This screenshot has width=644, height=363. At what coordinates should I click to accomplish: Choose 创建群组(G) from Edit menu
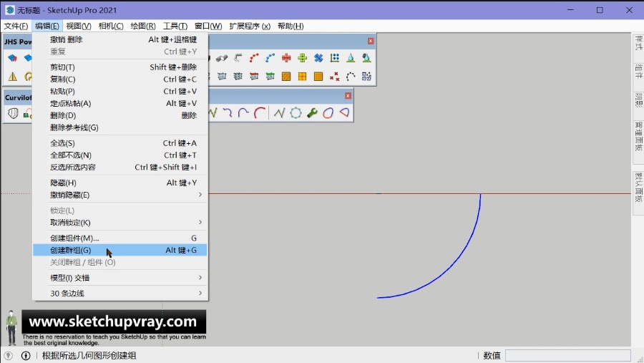click(x=120, y=250)
